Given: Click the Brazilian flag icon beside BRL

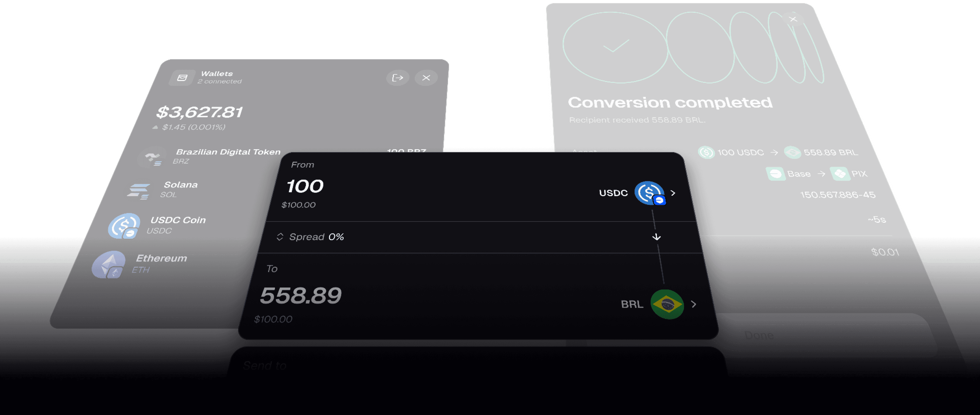Looking at the screenshot, I should [667, 305].
